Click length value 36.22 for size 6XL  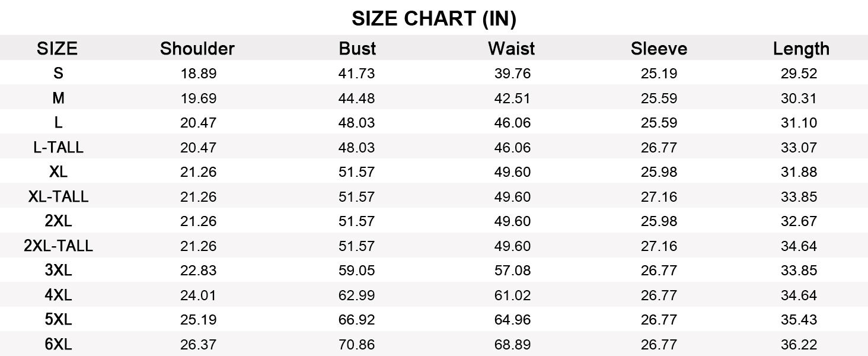[x=799, y=344]
